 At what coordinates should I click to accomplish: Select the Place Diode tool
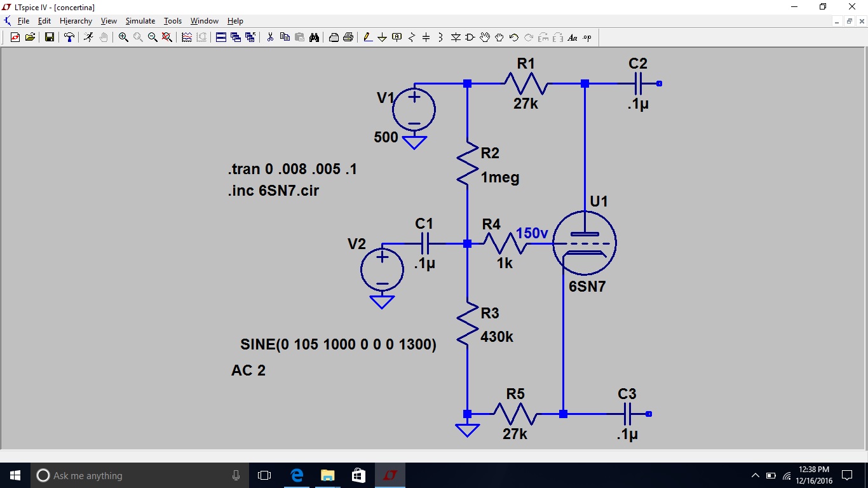pos(456,37)
